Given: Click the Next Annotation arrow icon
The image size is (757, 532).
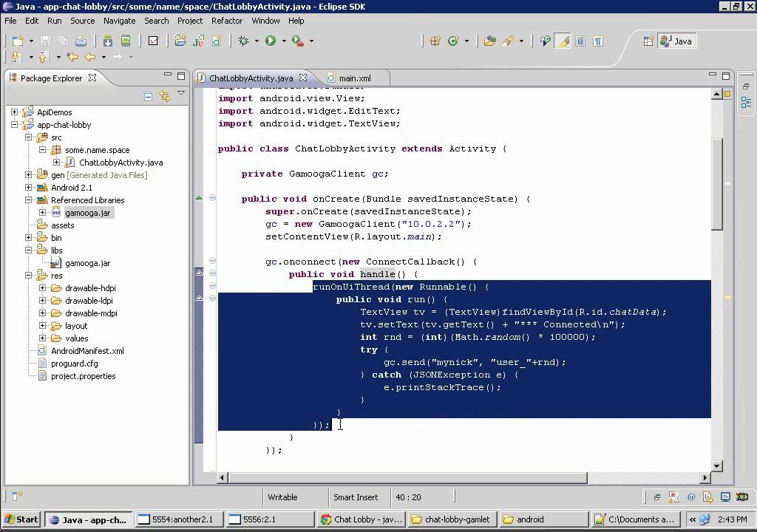Looking at the screenshot, I should (16, 57).
